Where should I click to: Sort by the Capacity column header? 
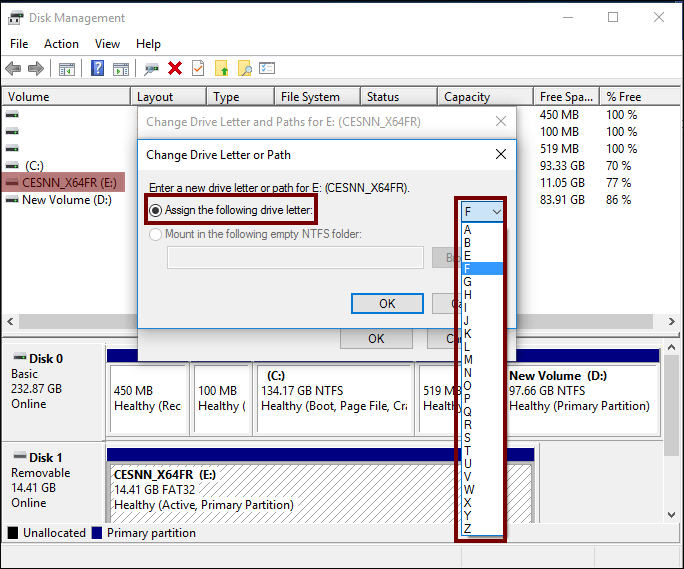(x=485, y=96)
